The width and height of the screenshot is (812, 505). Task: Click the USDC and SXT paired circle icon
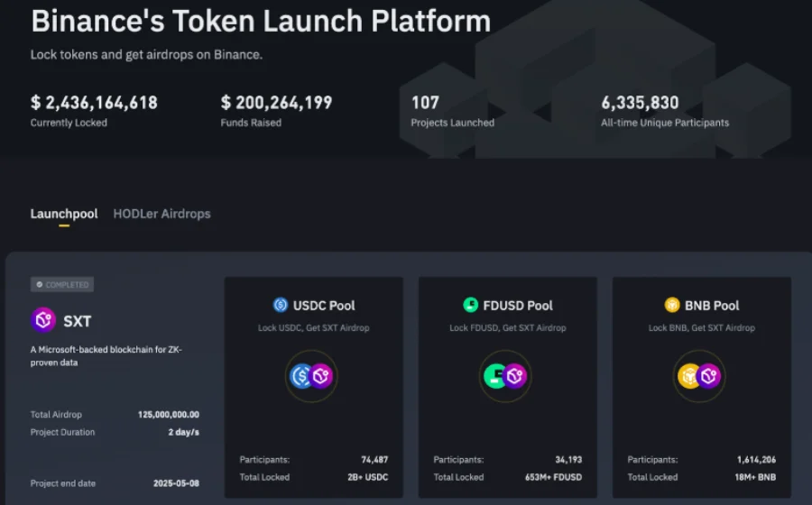(x=311, y=376)
